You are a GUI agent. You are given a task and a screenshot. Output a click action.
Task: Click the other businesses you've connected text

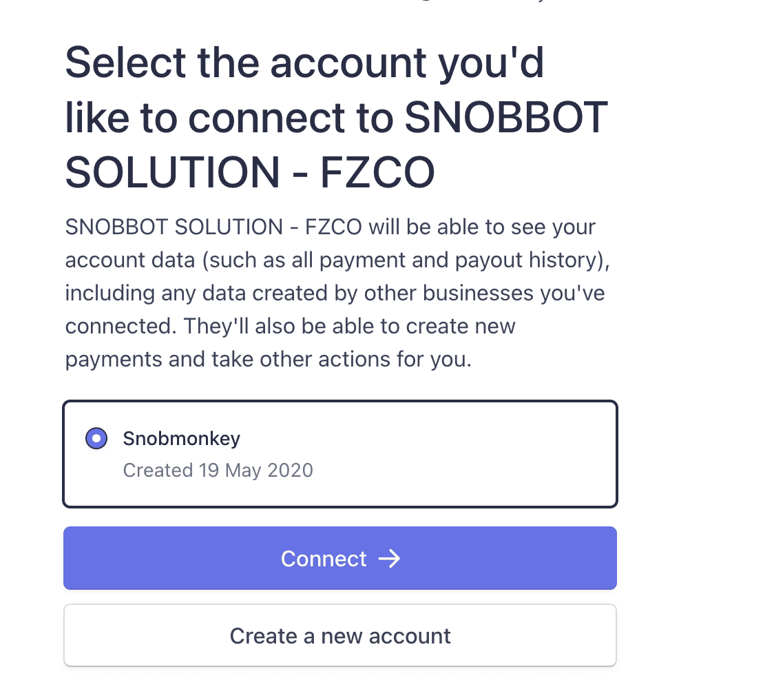(335, 309)
